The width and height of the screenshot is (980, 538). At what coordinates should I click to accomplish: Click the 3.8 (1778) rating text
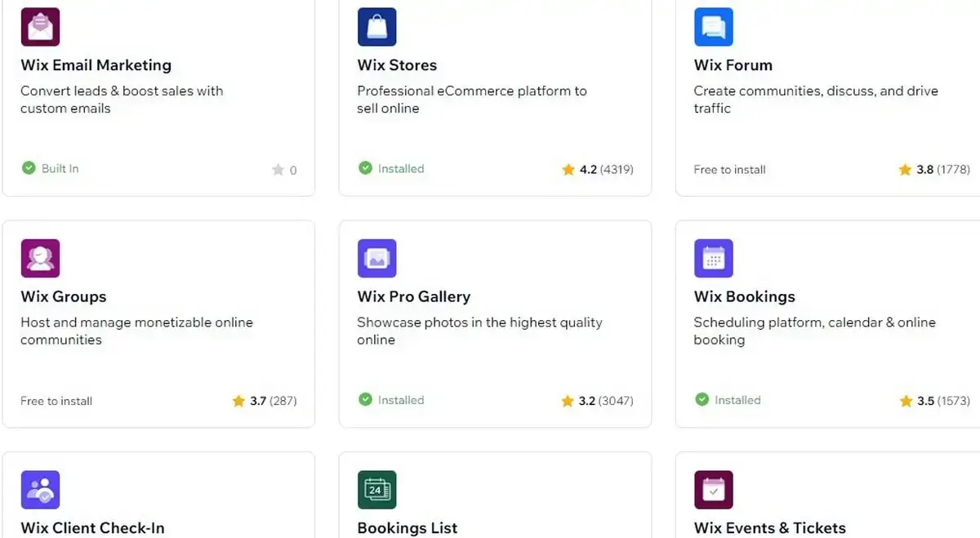click(x=943, y=170)
